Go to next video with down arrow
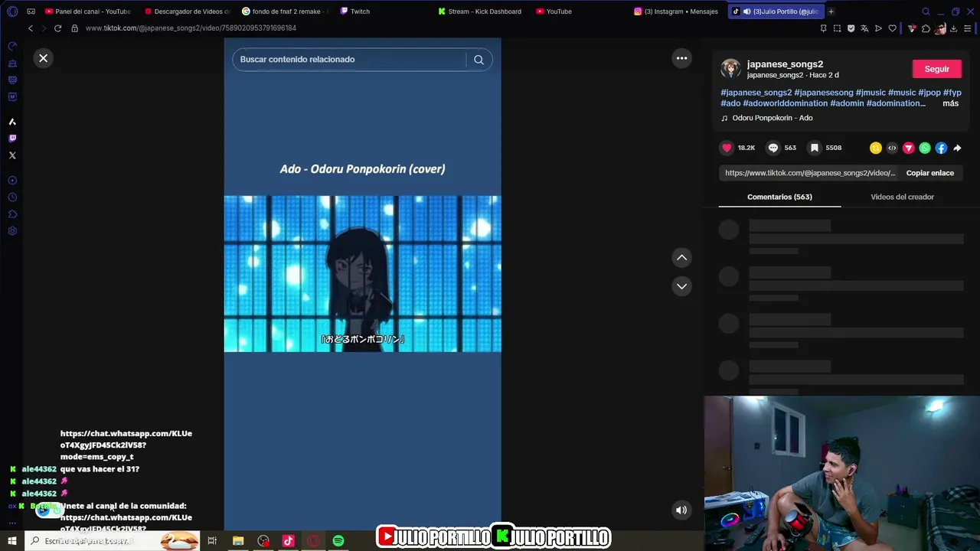Screen dimensions: 980x551 click(x=681, y=286)
